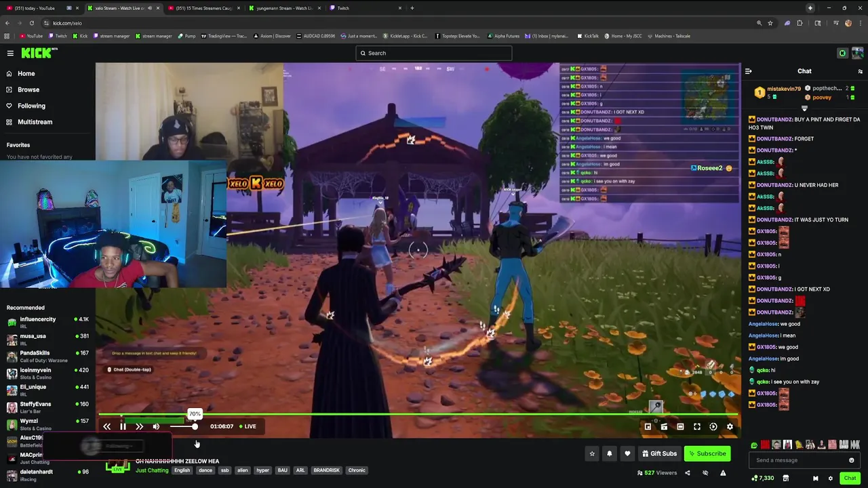
Task: Subscribe to the xelo channel
Action: (707, 453)
